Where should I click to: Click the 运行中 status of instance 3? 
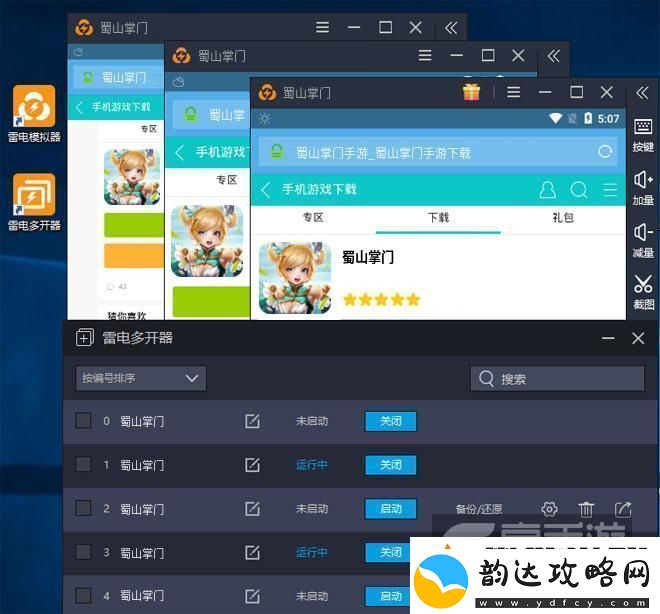click(x=311, y=553)
